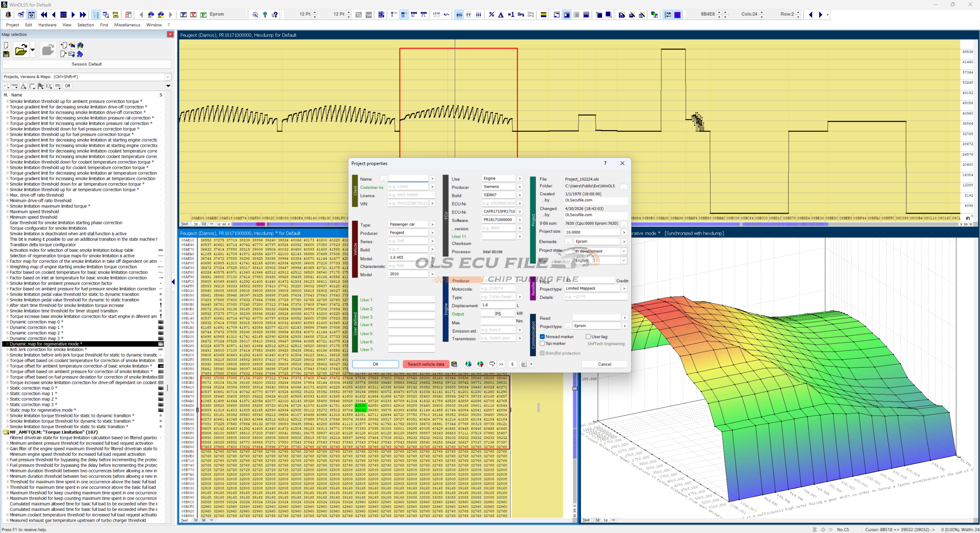Open the Hardware menu

coord(47,25)
